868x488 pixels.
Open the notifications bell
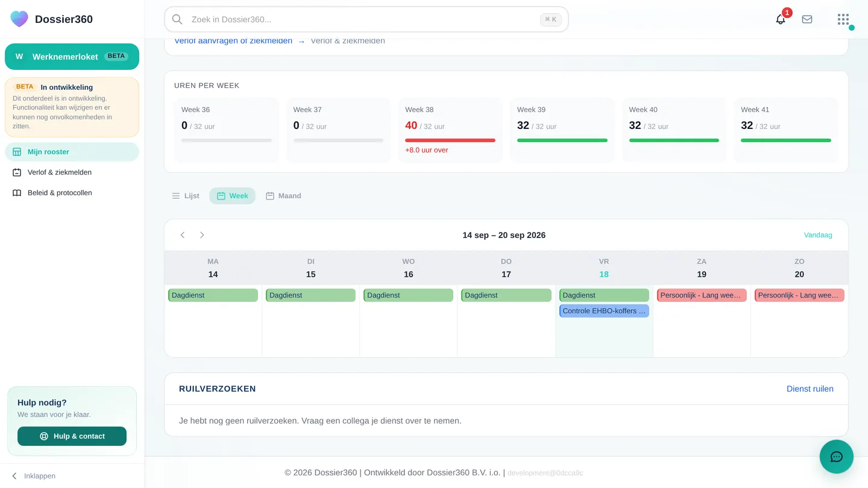pos(781,19)
